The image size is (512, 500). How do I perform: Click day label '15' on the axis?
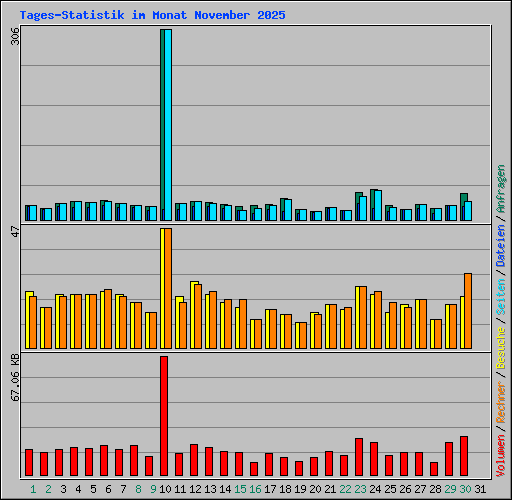click(240, 489)
